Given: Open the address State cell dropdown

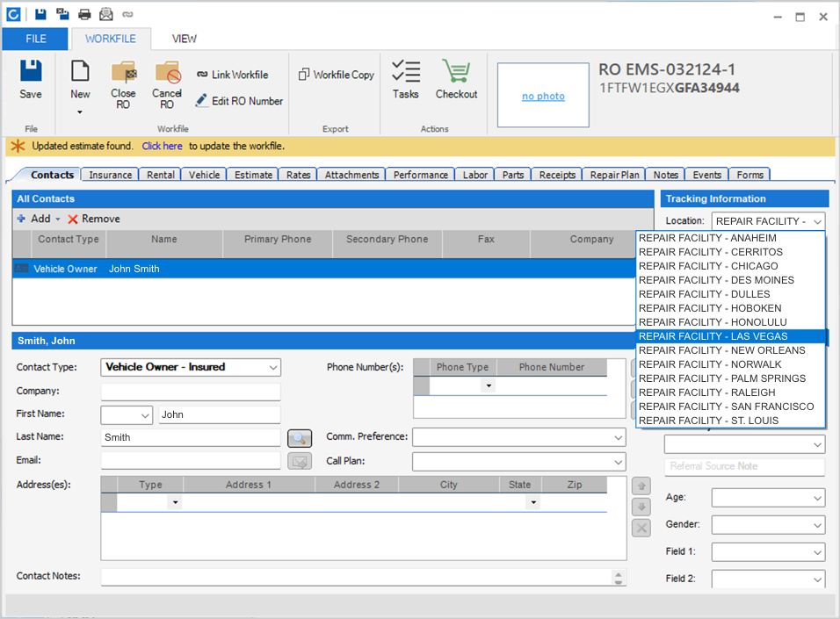Looking at the screenshot, I should [533, 502].
